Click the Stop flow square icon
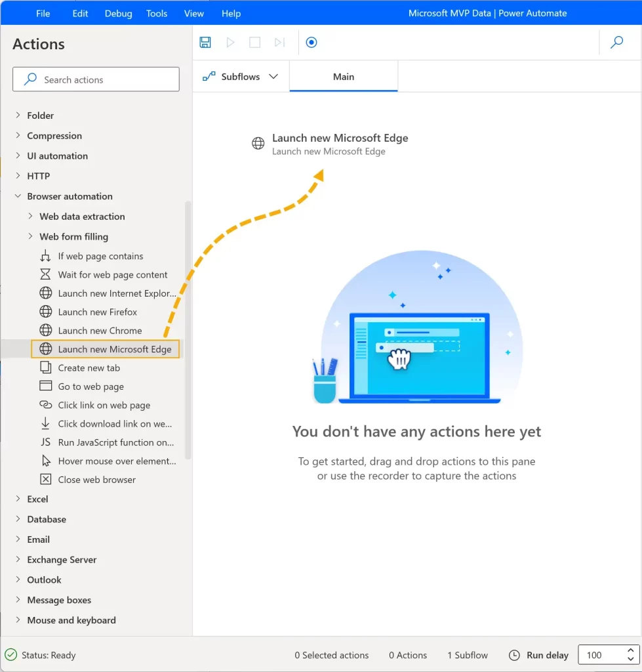Viewport: 642px width, 672px height. click(254, 43)
